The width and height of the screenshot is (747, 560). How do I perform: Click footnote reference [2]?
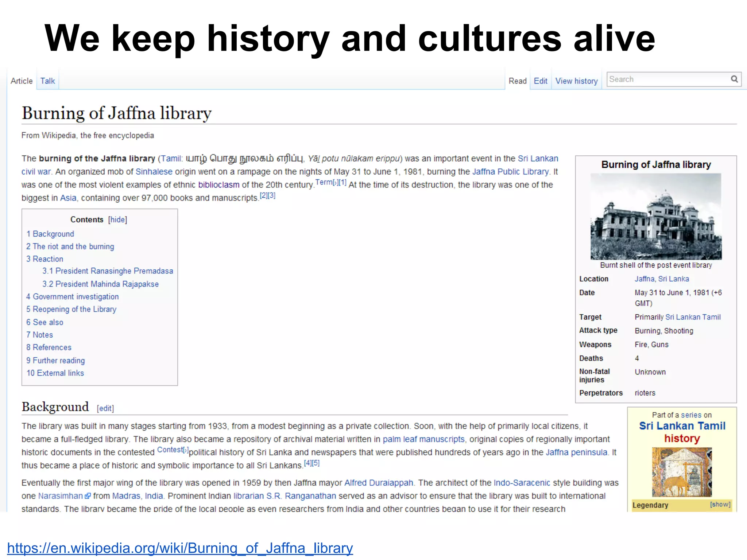tap(263, 195)
